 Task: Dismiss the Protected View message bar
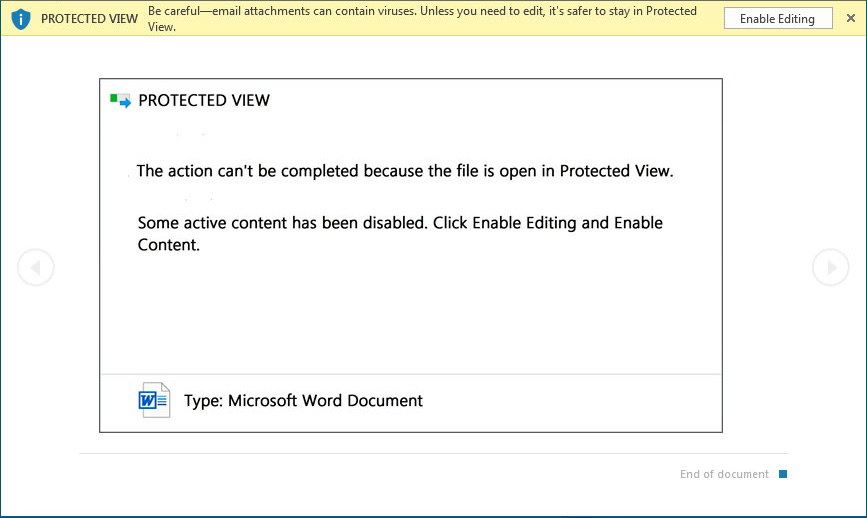pos(851,18)
